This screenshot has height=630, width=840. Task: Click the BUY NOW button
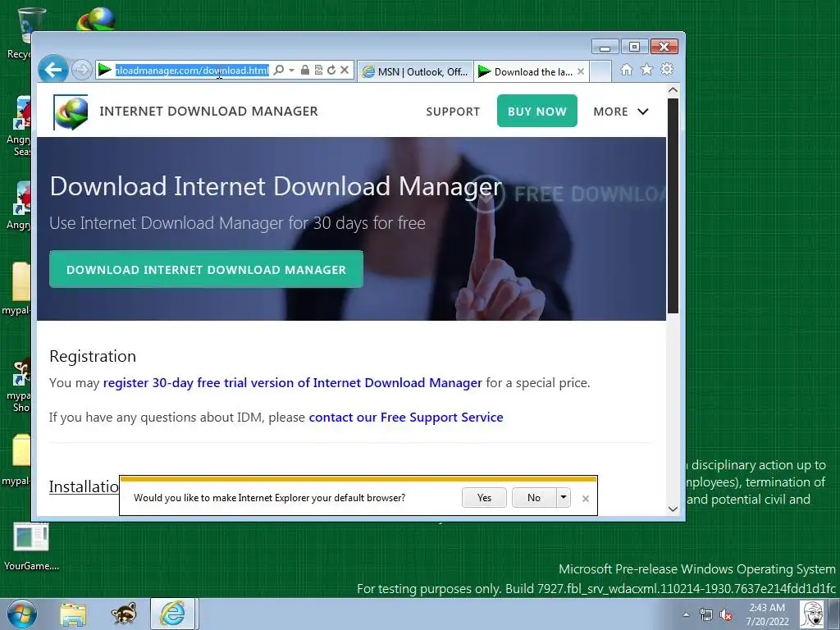[x=536, y=111]
